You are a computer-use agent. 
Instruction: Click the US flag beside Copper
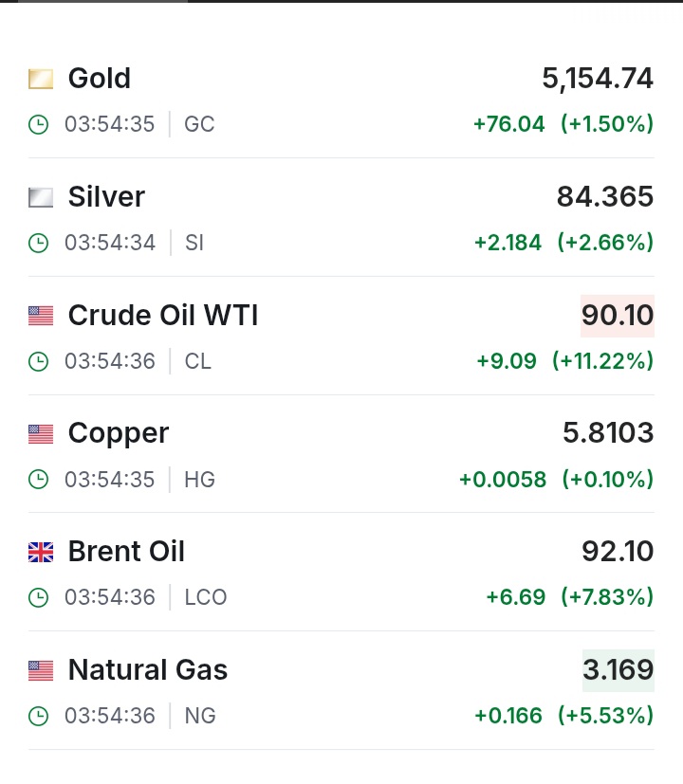[41, 434]
